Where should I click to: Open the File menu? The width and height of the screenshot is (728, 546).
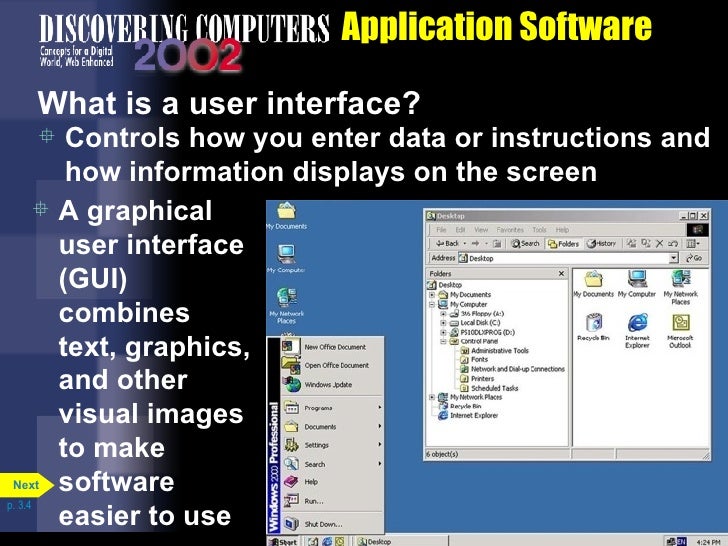coord(441,229)
